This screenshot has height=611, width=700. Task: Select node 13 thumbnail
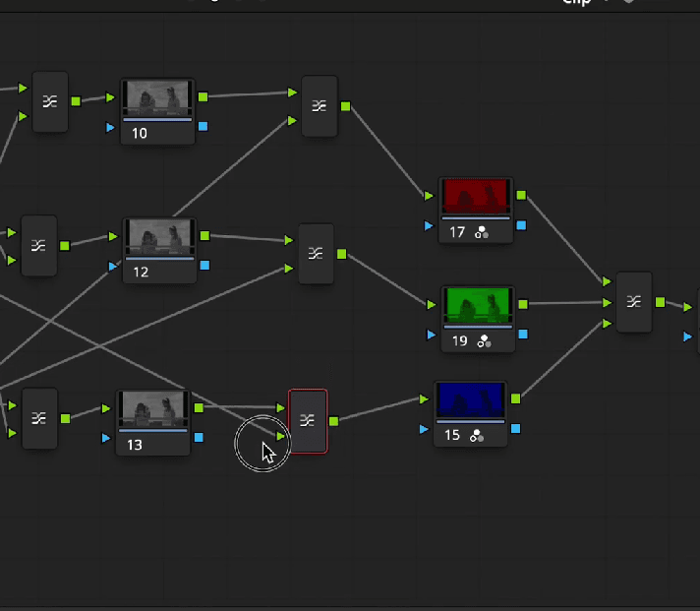tap(153, 409)
